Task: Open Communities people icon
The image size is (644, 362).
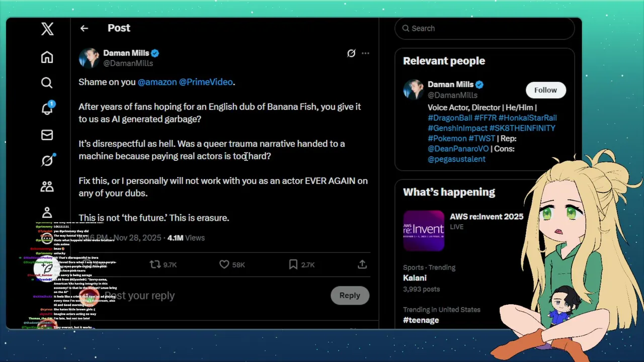Action: pos(47,187)
